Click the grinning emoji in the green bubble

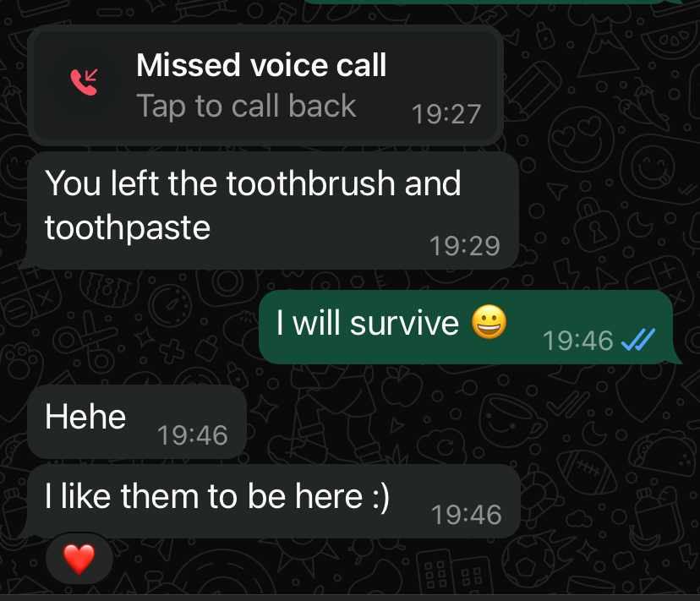489,322
